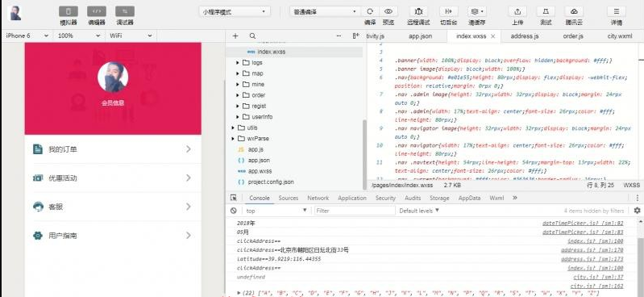The image size is (644, 297).
Task: Click the user avatar in top-left toolbar
Action: [16, 13]
